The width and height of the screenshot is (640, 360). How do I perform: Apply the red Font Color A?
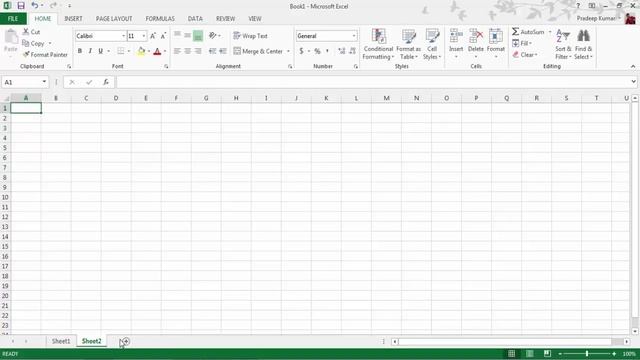158,51
